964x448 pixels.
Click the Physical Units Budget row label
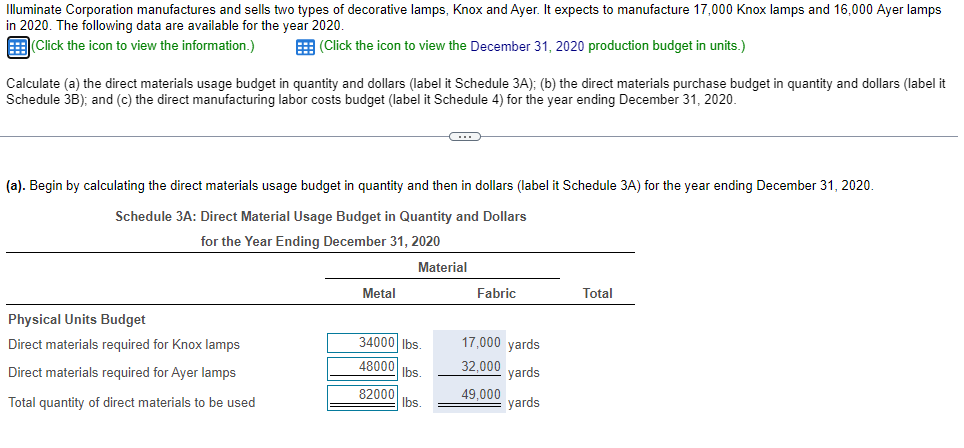click(x=77, y=320)
